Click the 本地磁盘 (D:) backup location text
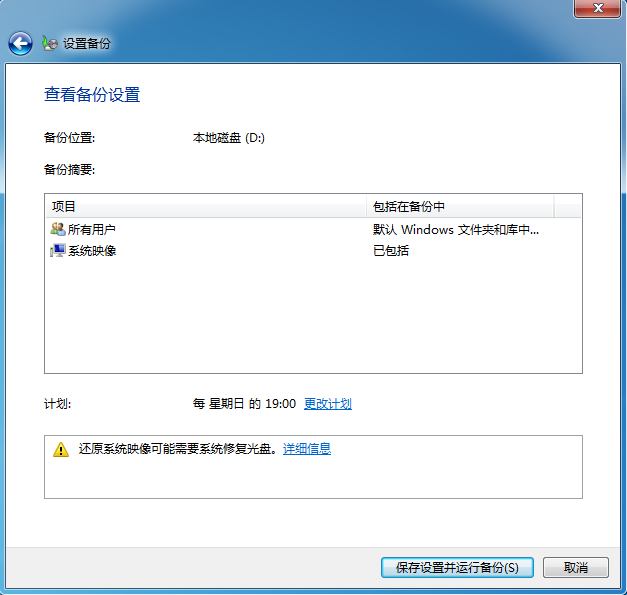 click(x=228, y=138)
